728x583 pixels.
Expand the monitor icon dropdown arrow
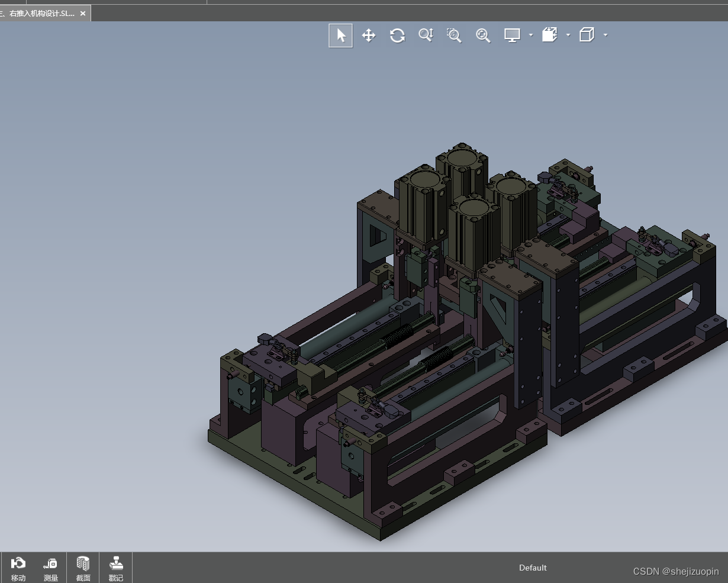click(531, 36)
